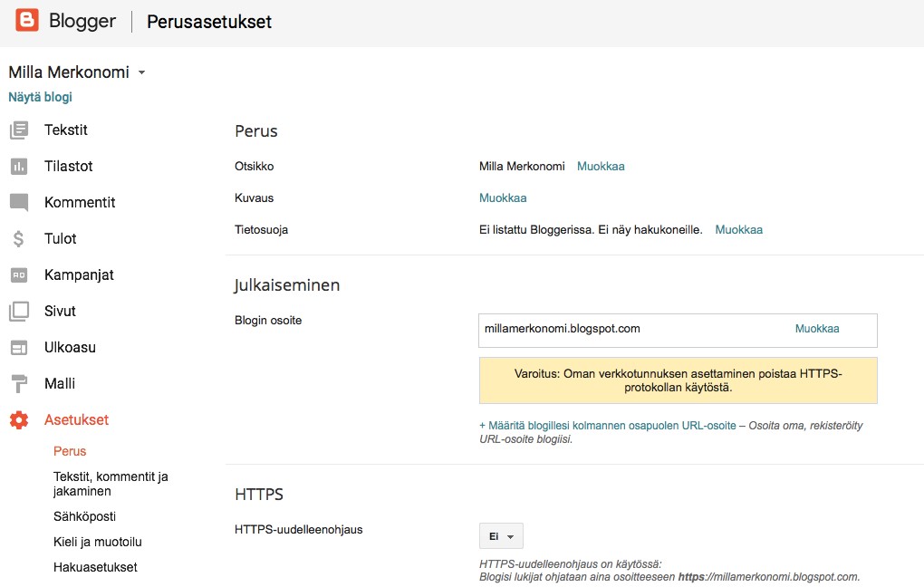The height and width of the screenshot is (587, 924).
Task: Select the Perus settings submenu
Action: 70,451
